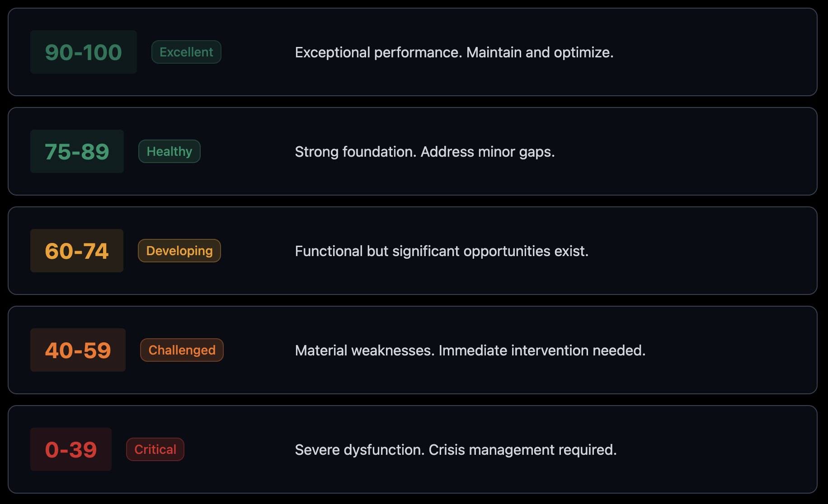The height and width of the screenshot is (504, 828).
Task: Select the Critical rating badge
Action: [155, 449]
